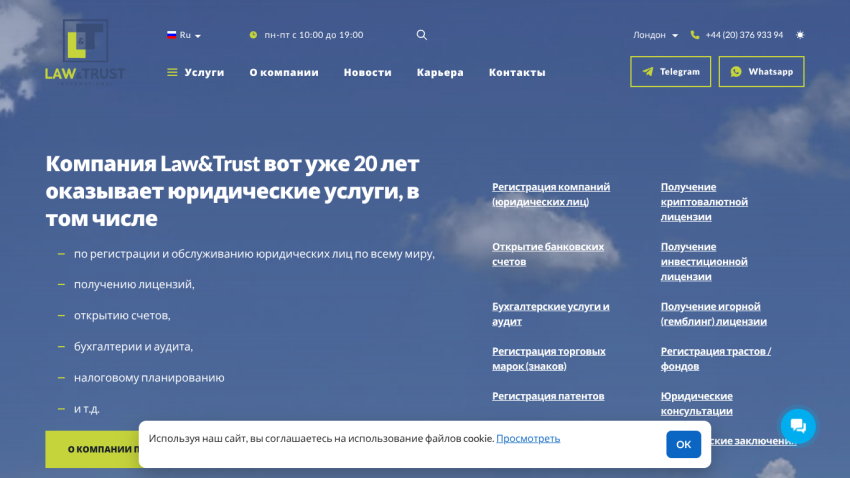Go to О компании menu item
Screen dimensions: 850x478
[284, 72]
